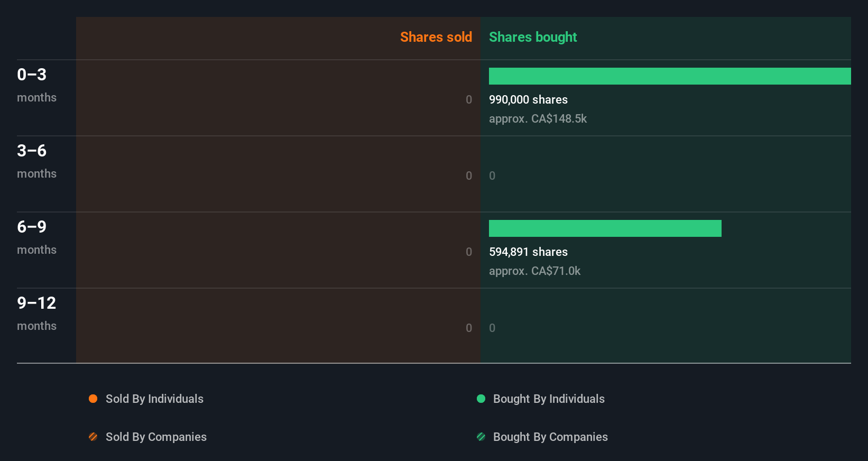The image size is (868, 461).
Task: Select the 9–12 months row label
Action: [36, 313]
